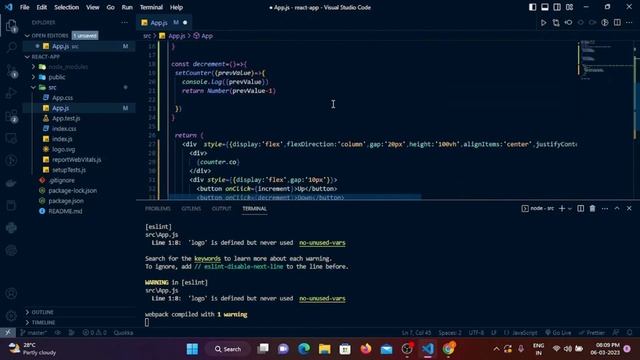The image size is (640, 360).
Task: Click Kill Terminal trash icon
Action: tap(592, 209)
